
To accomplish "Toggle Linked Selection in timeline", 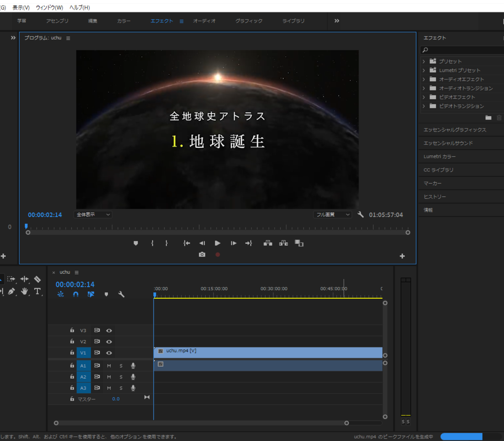I will pos(91,294).
